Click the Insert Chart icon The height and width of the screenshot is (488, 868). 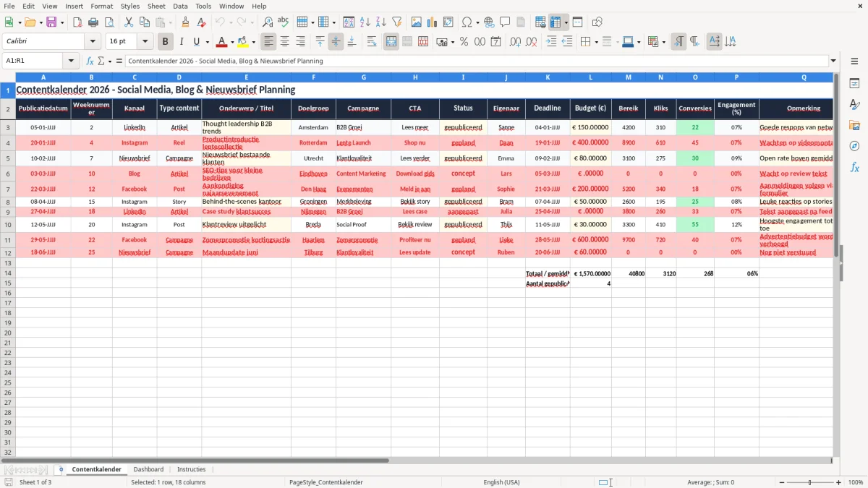433,22
